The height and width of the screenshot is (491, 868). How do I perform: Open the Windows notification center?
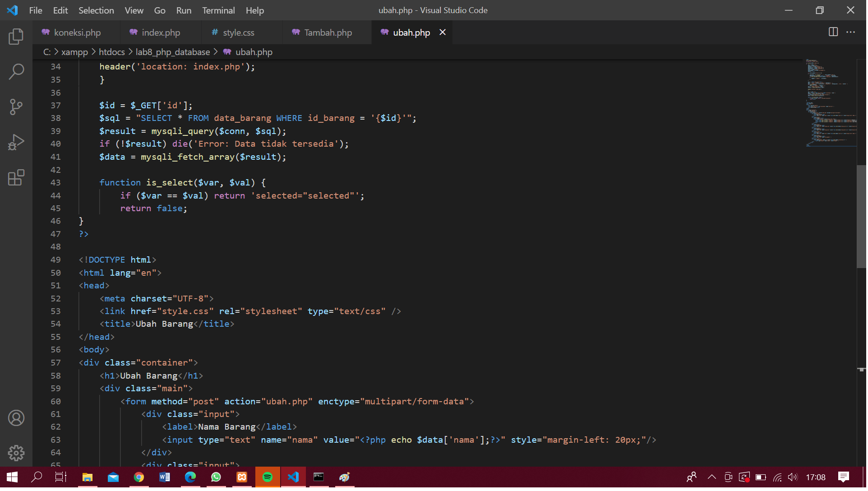tap(844, 477)
